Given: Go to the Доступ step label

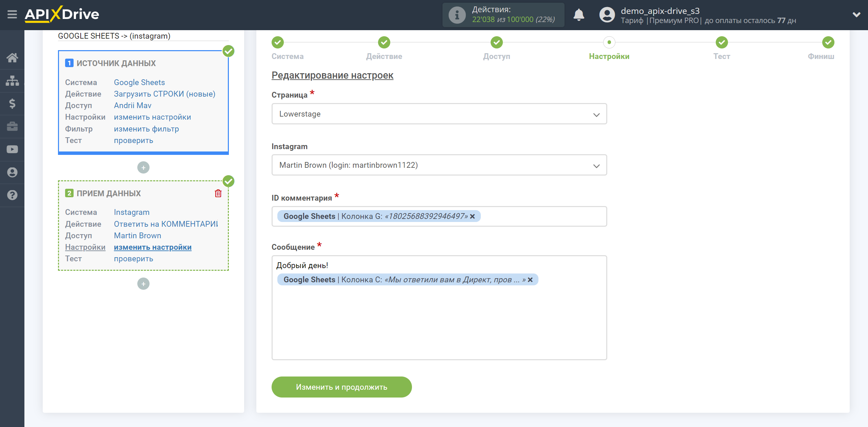Looking at the screenshot, I should point(497,56).
